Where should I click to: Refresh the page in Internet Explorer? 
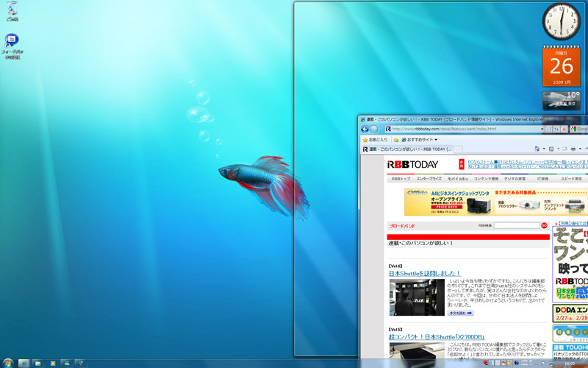coord(556,129)
